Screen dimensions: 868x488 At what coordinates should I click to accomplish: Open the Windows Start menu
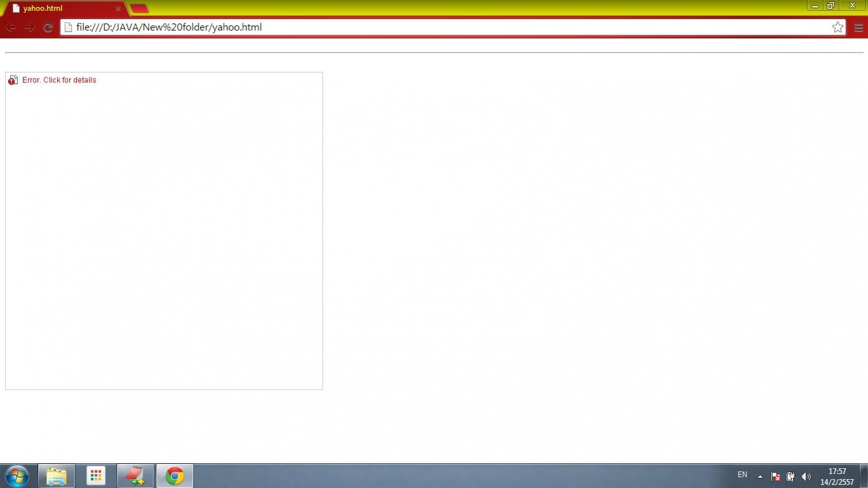click(x=17, y=476)
